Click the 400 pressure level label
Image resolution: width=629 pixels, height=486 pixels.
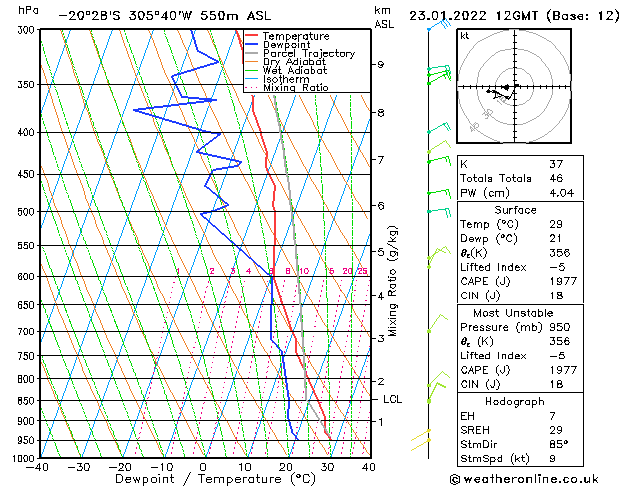(x=28, y=132)
